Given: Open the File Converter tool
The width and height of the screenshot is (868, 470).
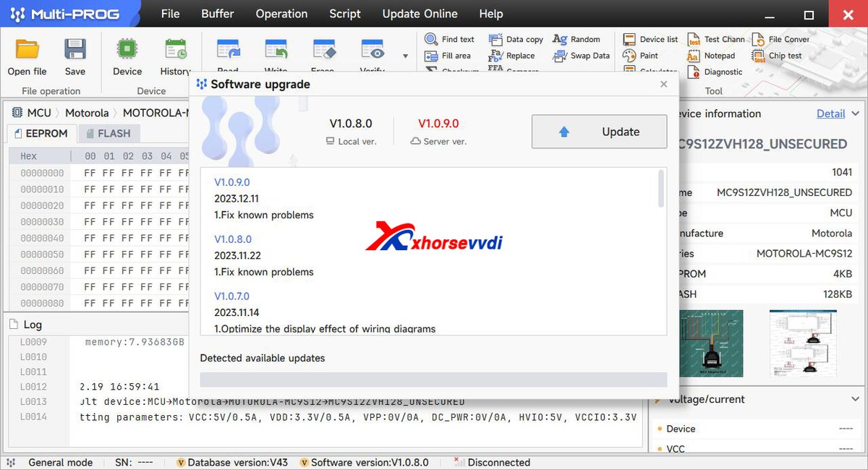Looking at the screenshot, I should pyautogui.click(x=781, y=39).
